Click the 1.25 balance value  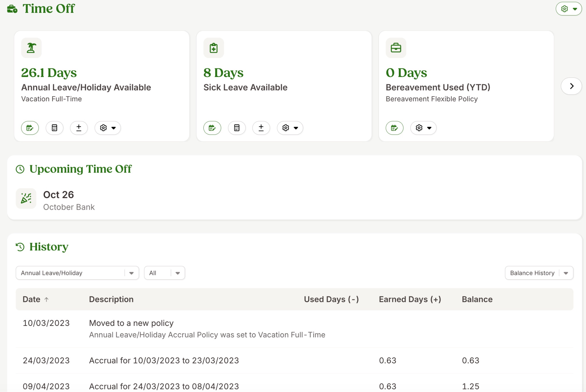coord(471,386)
